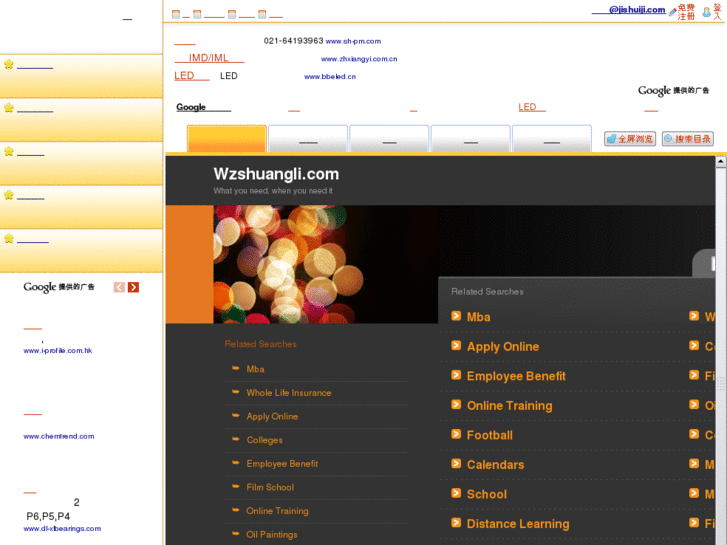Click the embedded page scrollbar up arrow
Image resolution: width=727 pixels, height=545 pixels.
click(721, 161)
